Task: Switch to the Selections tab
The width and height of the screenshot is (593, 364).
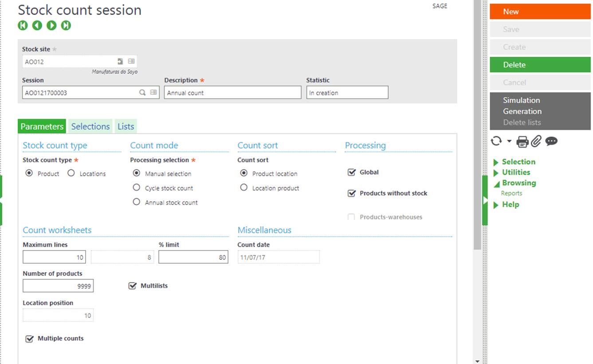Action: pos(90,126)
